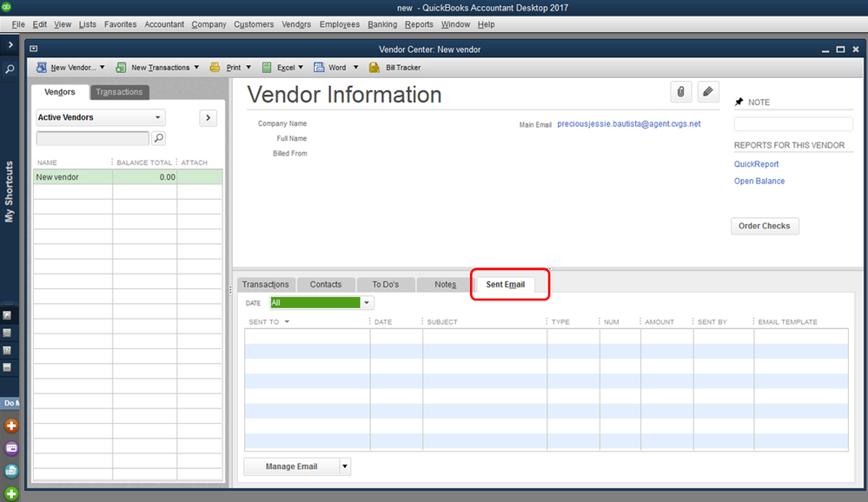Click the Order Checks button
Image resolution: width=868 pixels, height=502 pixels.
tap(765, 226)
